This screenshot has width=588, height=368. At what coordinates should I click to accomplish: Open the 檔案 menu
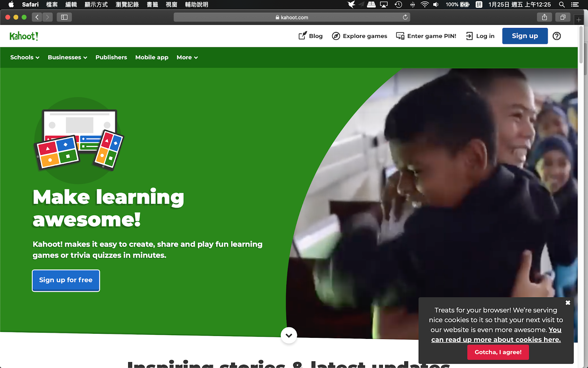tap(52, 4)
